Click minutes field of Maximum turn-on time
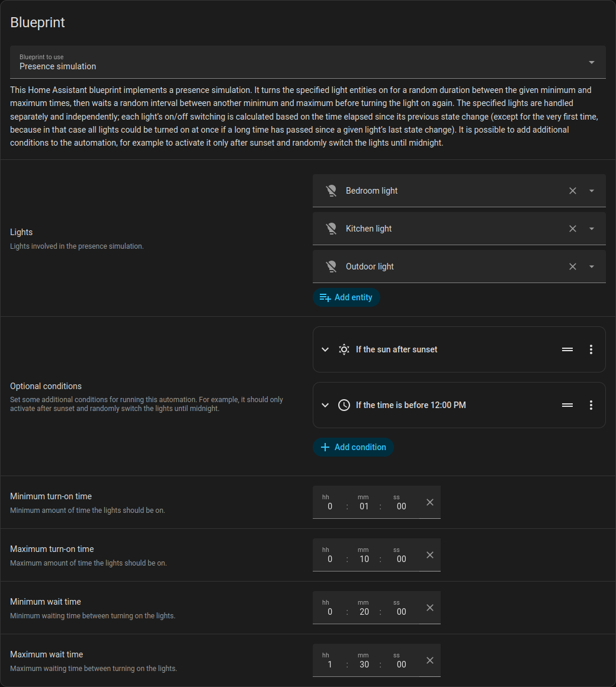This screenshot has height=687, width=616. tap(364, 555)
